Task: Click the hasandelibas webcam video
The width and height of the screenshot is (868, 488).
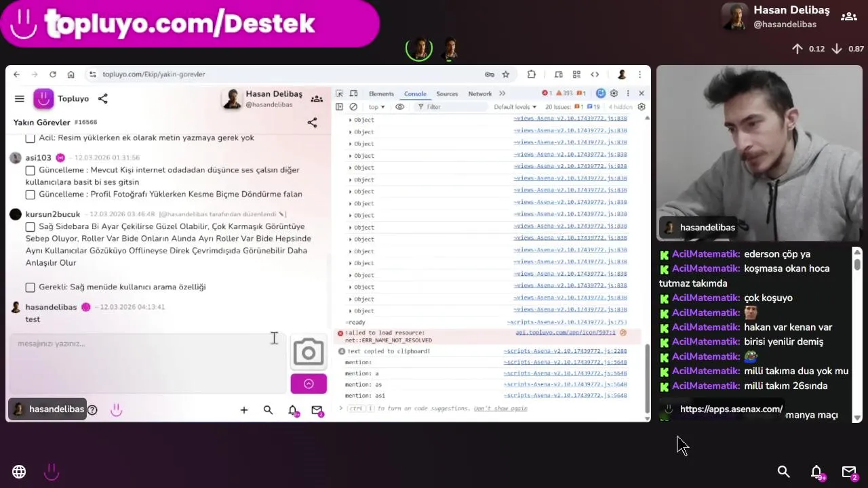Action: pyautogui.click(x=759, y=153)
